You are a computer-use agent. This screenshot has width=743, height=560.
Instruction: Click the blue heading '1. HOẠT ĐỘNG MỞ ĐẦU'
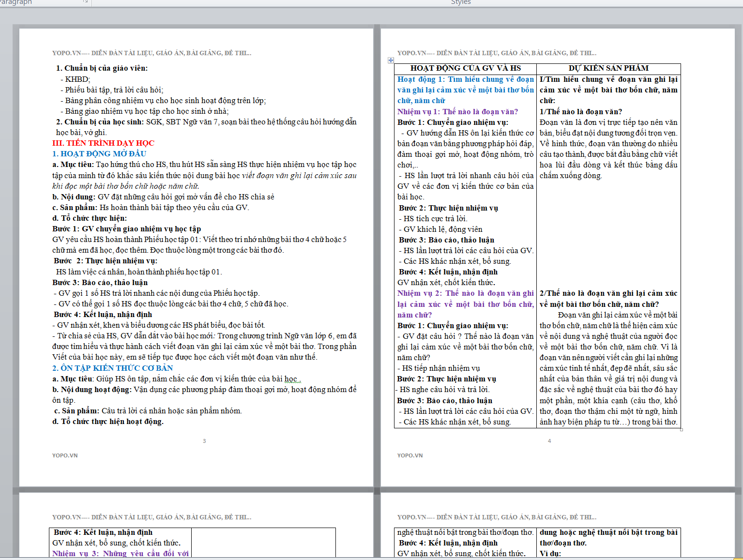[99, 154]
